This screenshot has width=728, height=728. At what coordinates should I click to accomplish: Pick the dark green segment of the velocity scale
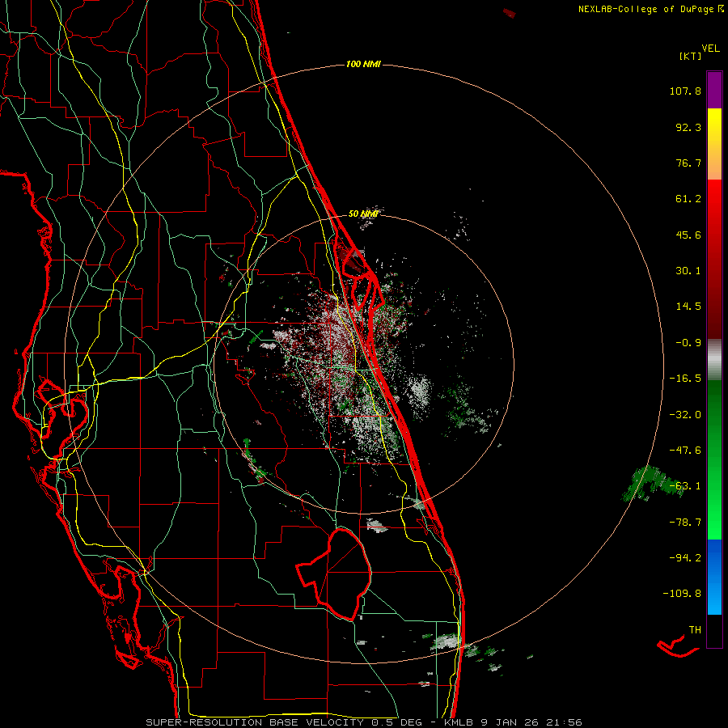click(714, 418)
